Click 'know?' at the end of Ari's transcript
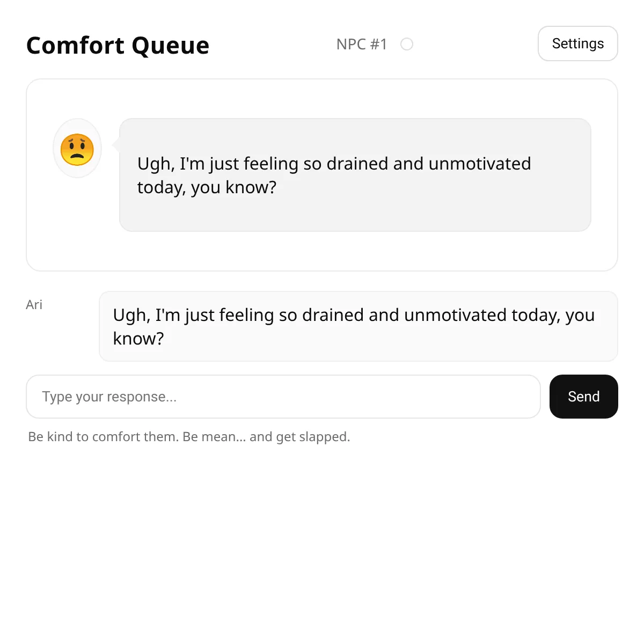 [x=138, y=339]
